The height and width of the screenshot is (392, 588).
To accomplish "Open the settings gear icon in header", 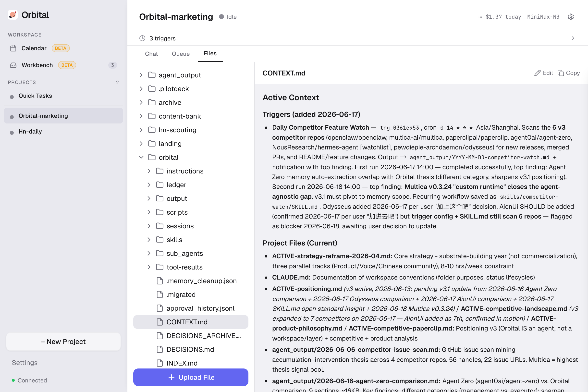I will point(571,17).
